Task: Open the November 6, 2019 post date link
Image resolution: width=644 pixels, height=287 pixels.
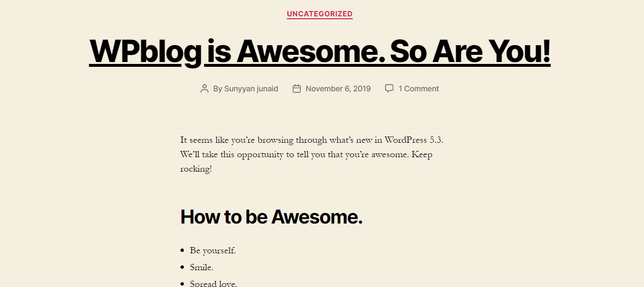Action: tap(338, 88)
